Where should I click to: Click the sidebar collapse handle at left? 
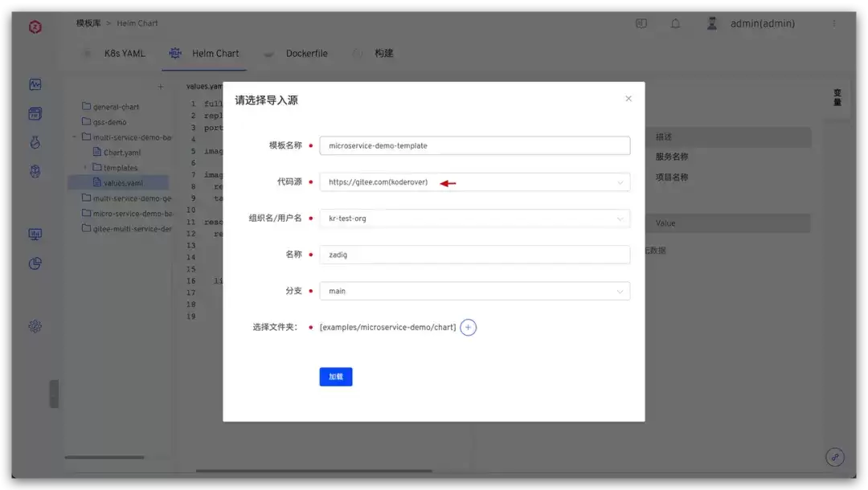pos(54,394)
